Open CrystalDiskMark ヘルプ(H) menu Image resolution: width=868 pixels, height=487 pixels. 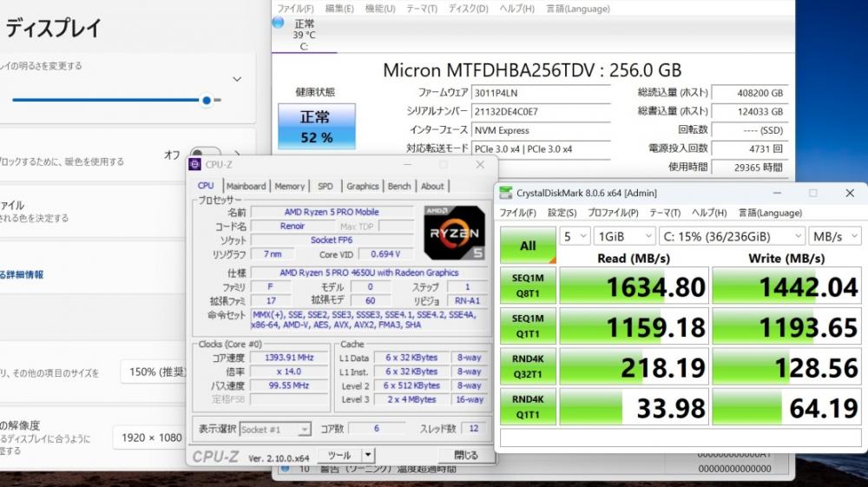(x=709, y=213)
